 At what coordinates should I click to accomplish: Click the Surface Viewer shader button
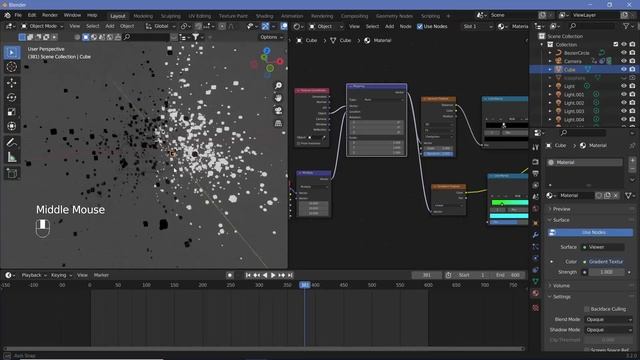coord(603,247)
